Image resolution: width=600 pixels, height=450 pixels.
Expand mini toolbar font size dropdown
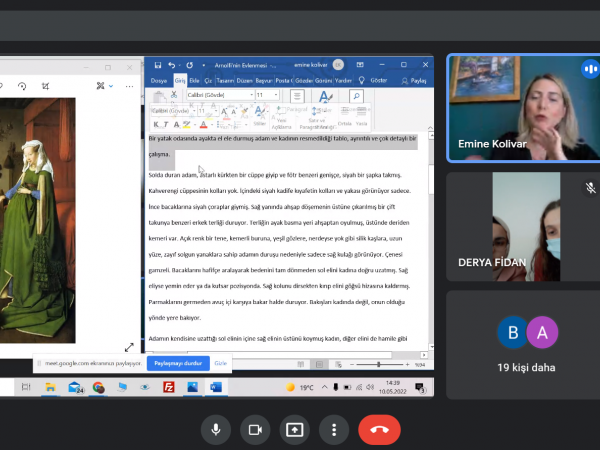(216, 111)
